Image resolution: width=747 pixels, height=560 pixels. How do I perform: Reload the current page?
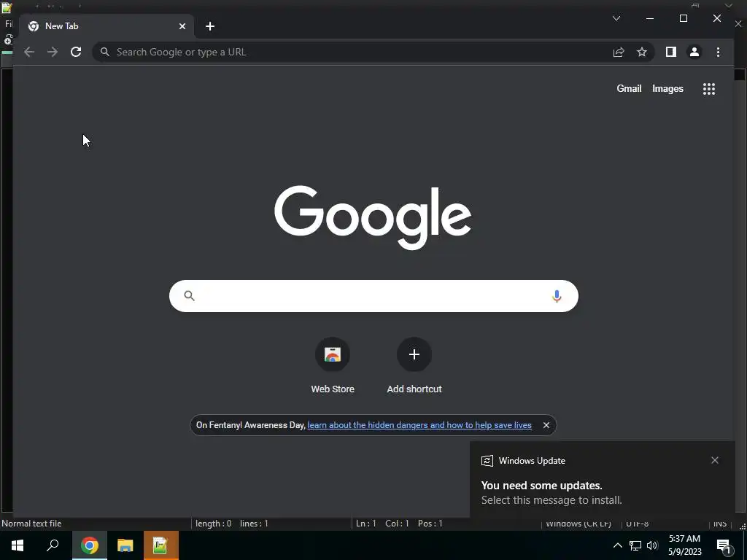76,52
